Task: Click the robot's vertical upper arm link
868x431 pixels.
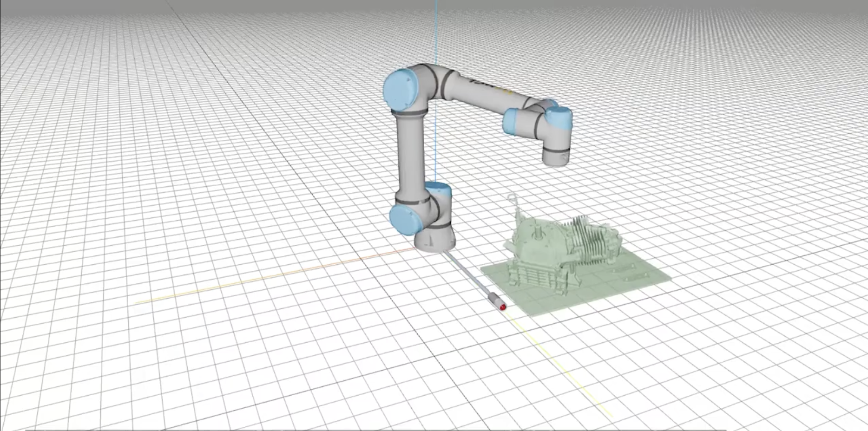Action: click(409, 153)
